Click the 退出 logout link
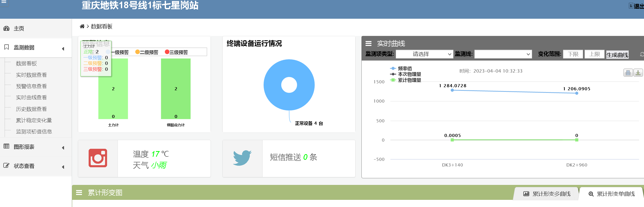Image resolution: width=644 pixels, height=207 pixels. coord(638,6)
